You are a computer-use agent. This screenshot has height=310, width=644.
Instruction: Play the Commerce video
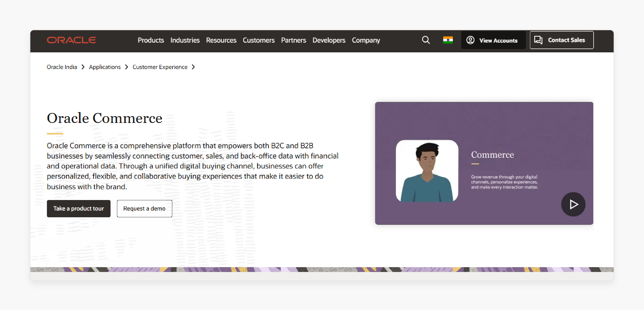(573, 204)
